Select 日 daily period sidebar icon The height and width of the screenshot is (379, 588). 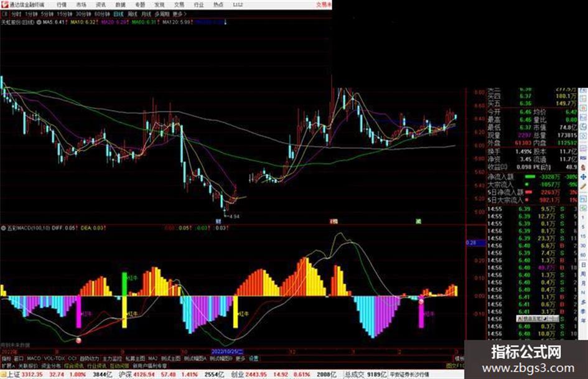coord(583,265)
